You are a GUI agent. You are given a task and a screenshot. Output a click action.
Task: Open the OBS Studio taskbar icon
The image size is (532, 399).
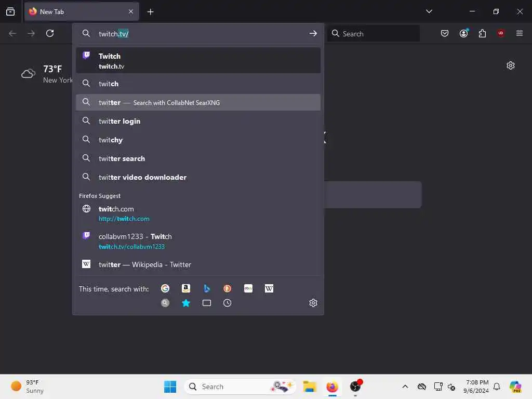pyautogui.click(x=355, y=387)
